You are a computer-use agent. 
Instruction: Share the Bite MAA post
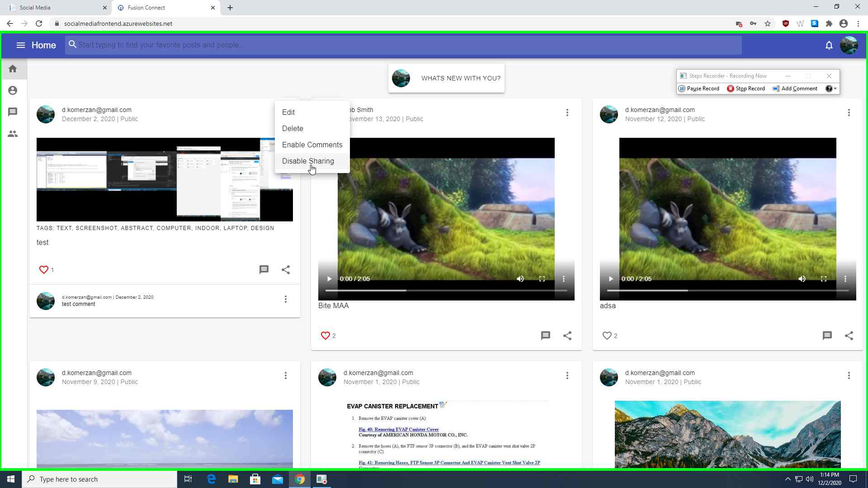[x=567, y=336]
